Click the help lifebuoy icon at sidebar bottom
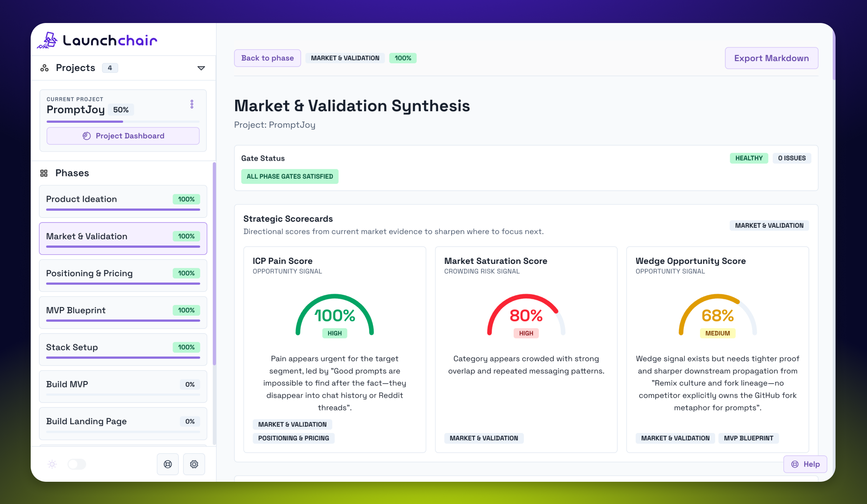Image resolution: width=867 pixels, height=504 pixels. tap(168, 464)
